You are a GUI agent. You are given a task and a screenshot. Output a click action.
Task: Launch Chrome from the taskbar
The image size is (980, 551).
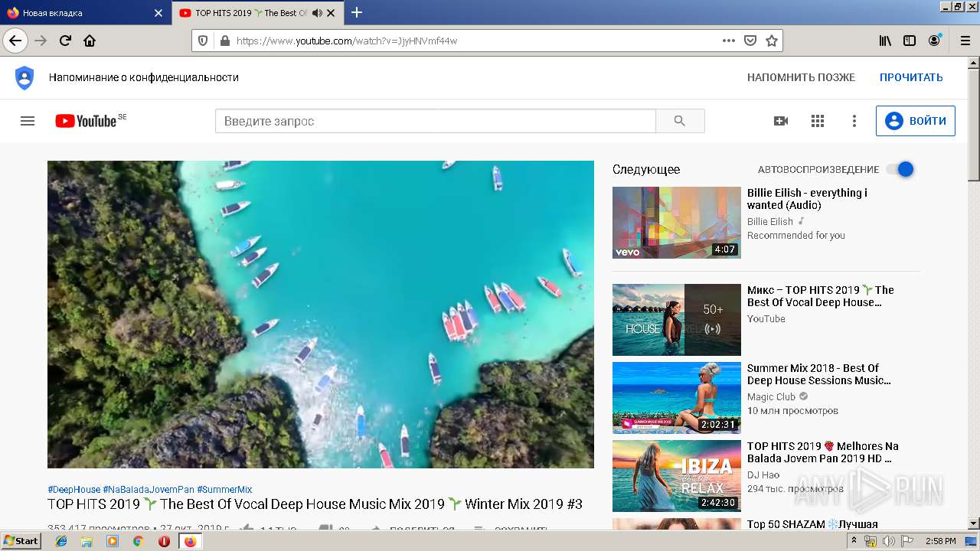pos(138,541)
